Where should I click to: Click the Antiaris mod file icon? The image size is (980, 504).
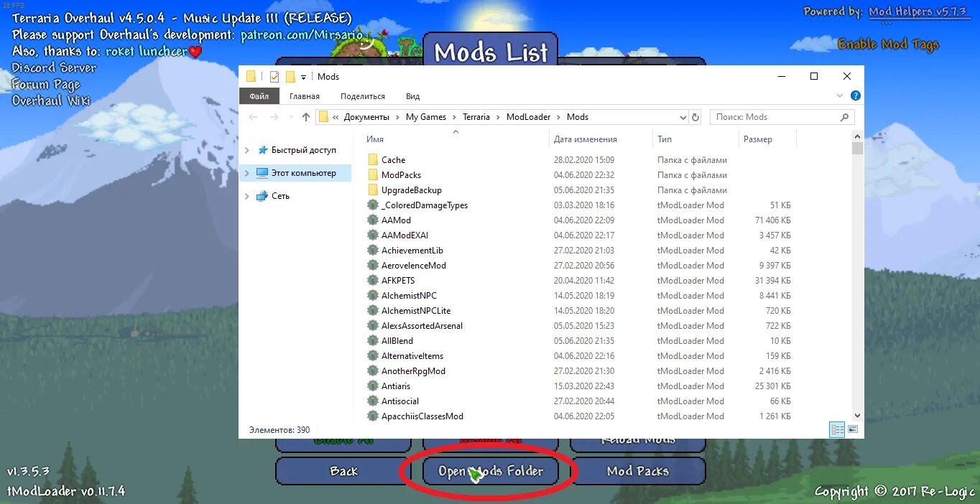[372, 386]
